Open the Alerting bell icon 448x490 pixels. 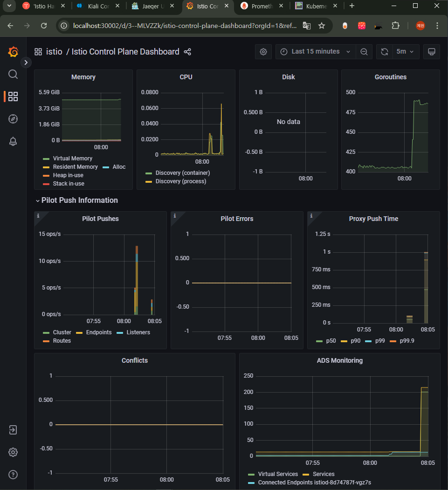(13, 141)
